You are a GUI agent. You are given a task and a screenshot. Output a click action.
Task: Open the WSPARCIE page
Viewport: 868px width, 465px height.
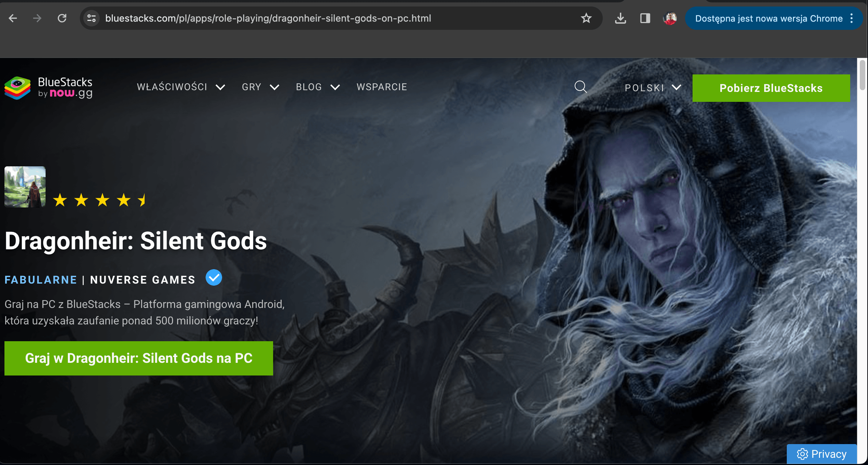coord(382,87)
